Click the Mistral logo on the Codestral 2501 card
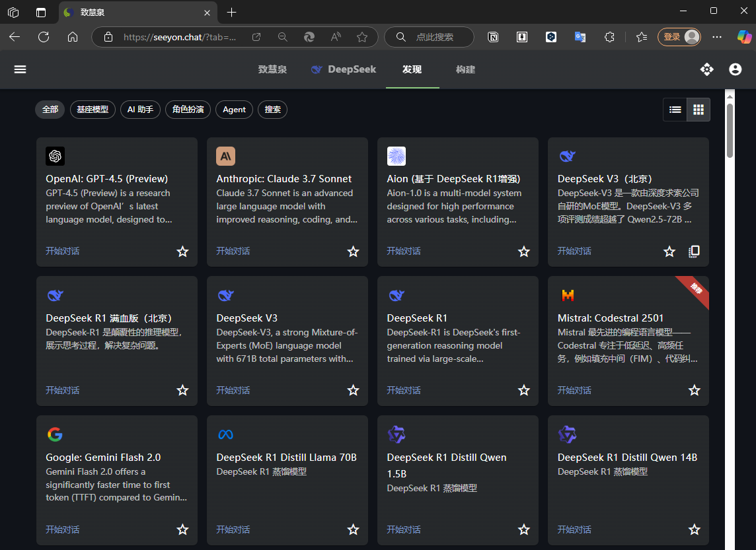 point(566,295)
